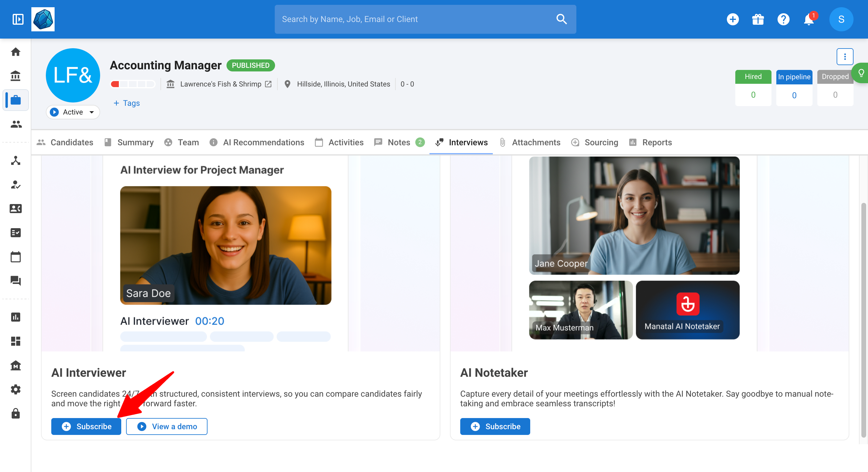Open the messages chat icon in sidebar
This screenshot has height=472, width=868.
tap(15, 281)
